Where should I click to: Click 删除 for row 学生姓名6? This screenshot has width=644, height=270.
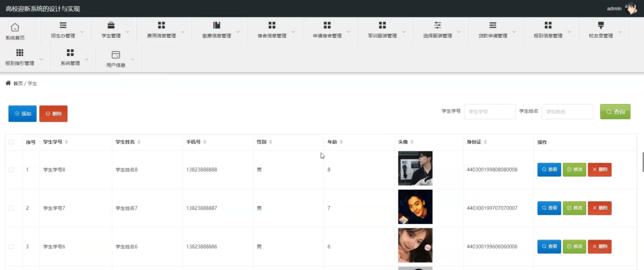600,246
